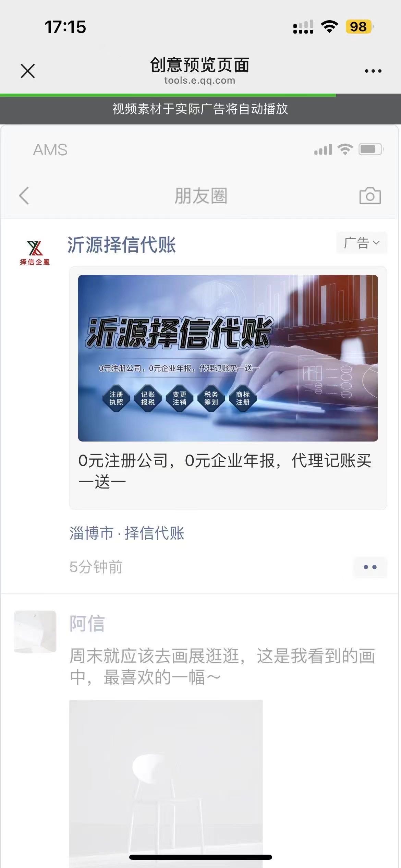Open the 阿信 user avatar
The width and height of the screenshot is (401, 868).
click(35, 631)
